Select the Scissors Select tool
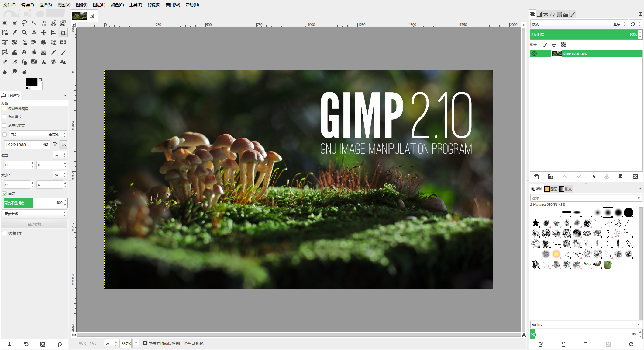 tap(53, 23)
